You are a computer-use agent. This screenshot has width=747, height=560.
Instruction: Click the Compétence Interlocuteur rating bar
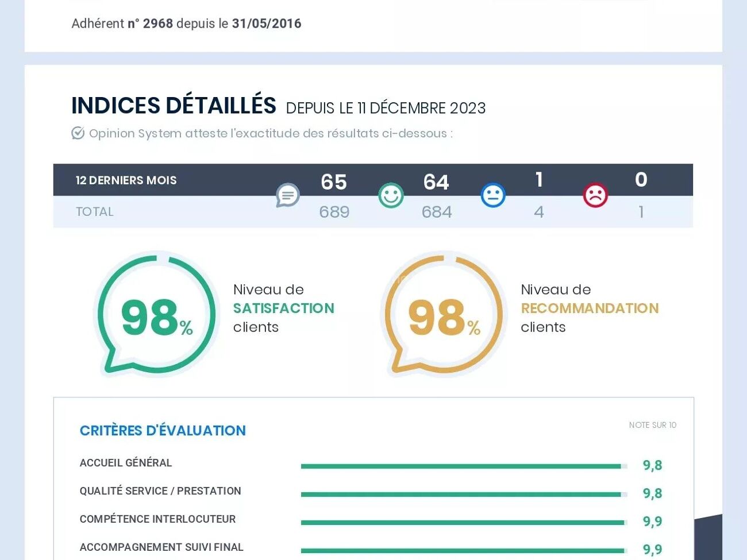tap(463, 523)
